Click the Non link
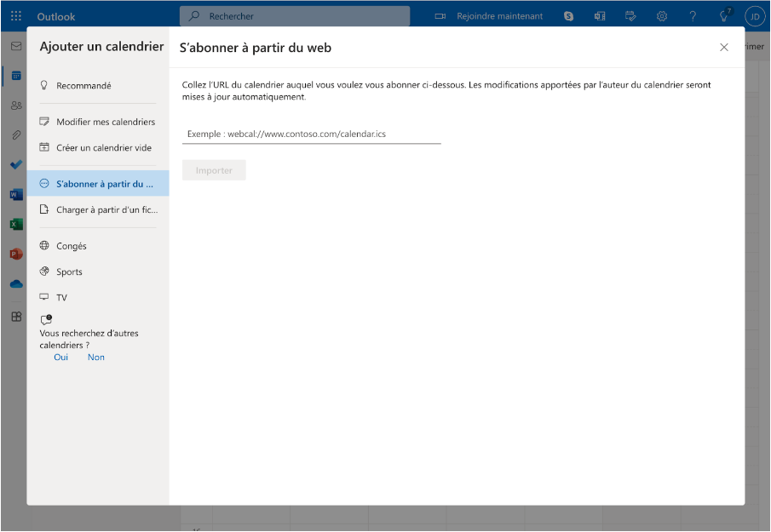The image size is (771, 532). 96,358
